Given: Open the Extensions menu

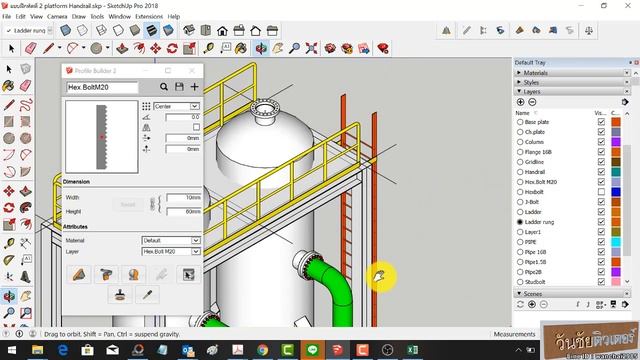Looking at the screenshot, I should [149, 17].
